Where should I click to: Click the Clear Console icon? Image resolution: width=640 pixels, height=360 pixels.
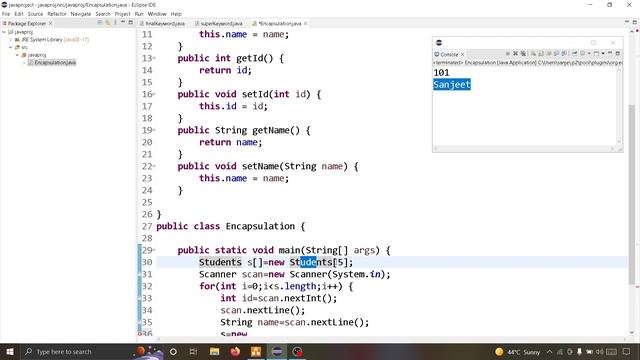(533, 53)
